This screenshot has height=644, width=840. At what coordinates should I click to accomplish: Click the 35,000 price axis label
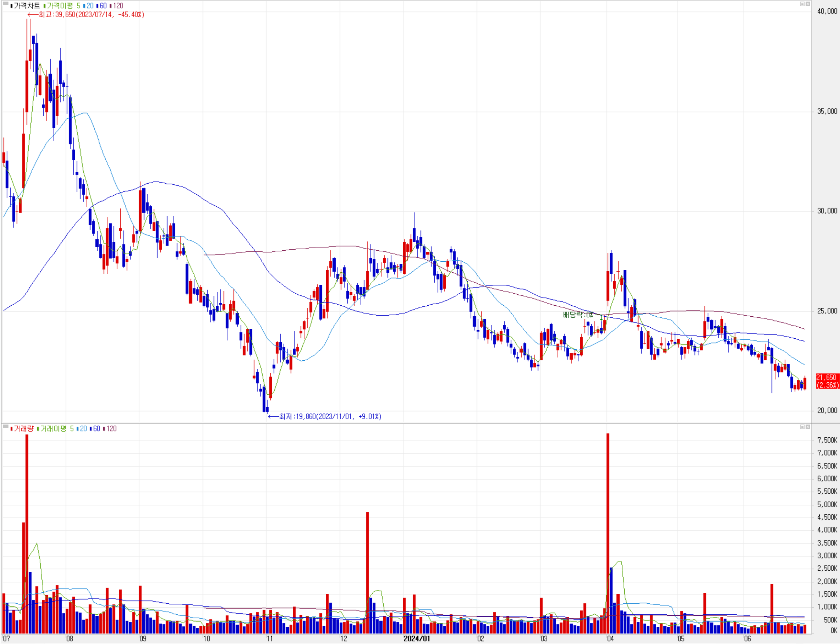827,111
